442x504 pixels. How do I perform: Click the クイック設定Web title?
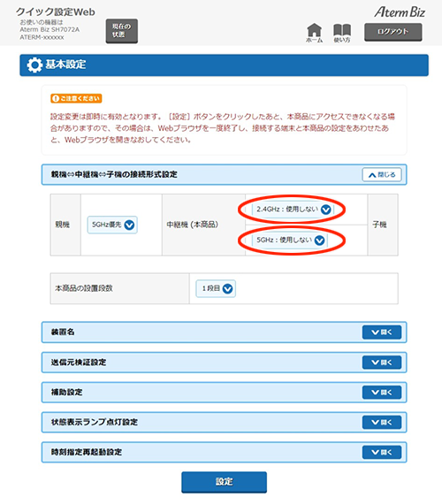[56, 12]
